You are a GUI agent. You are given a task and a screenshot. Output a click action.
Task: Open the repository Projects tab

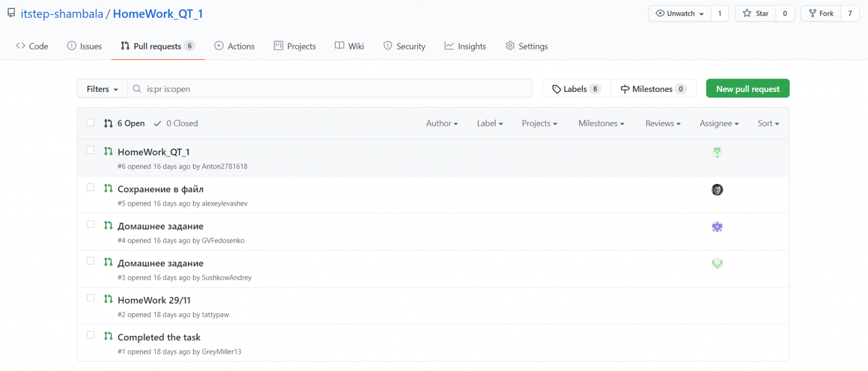tap(295, 46)
